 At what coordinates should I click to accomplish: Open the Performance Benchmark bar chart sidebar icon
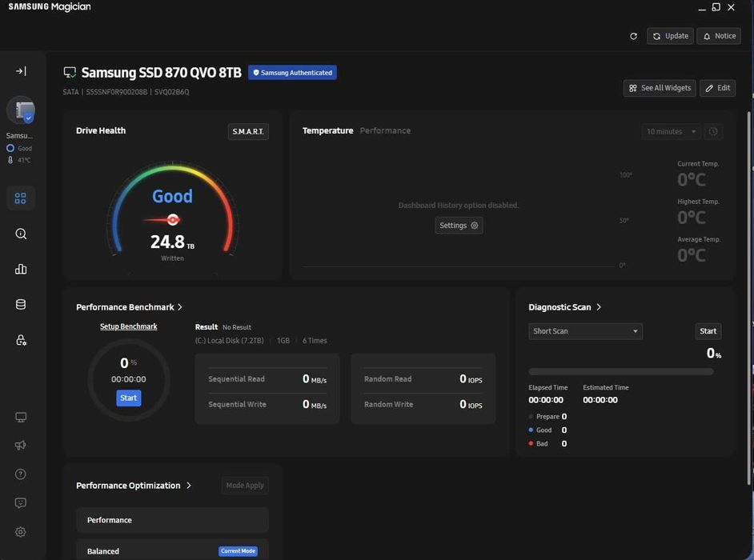click(x=21, y=269)
